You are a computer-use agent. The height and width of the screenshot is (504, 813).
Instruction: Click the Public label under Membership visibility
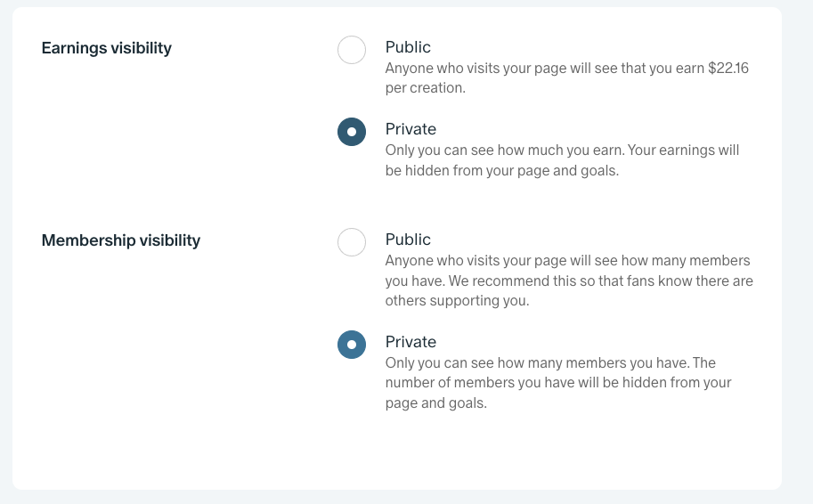[x=408, y=240]
